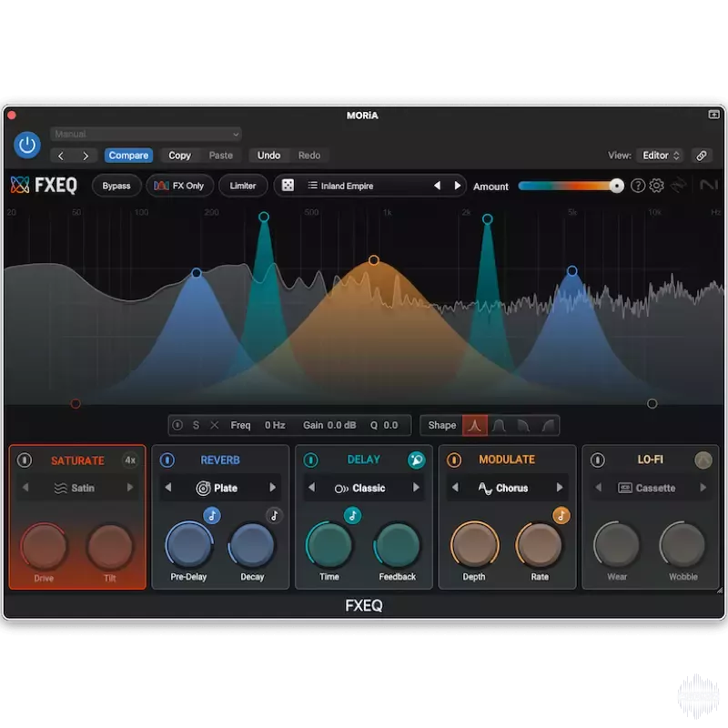Viewport: 728px width, 728px height.
Task: Select next preset arrow beside Inland Empire
Action: 458,186
